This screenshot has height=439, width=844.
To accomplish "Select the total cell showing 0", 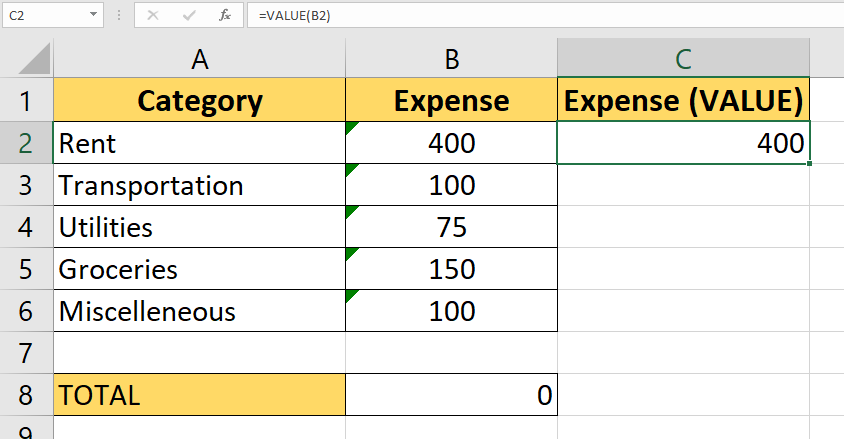I will [x=451, y=395].
